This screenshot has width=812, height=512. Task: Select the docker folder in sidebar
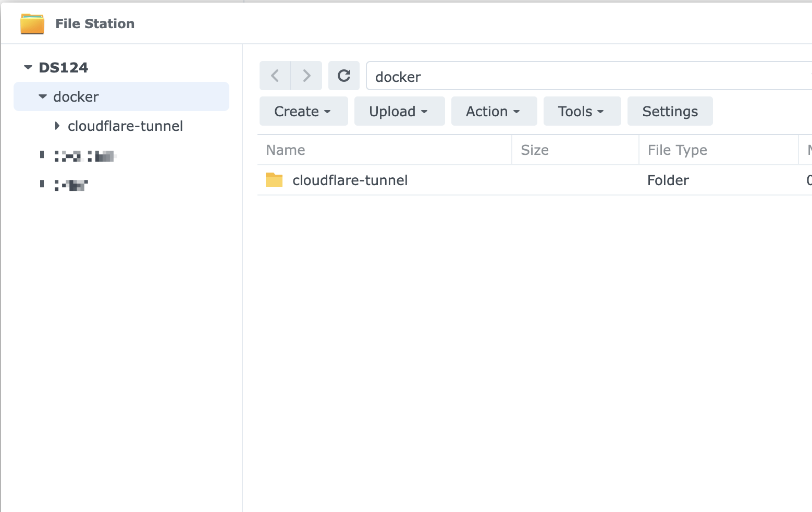coord(121,96)
